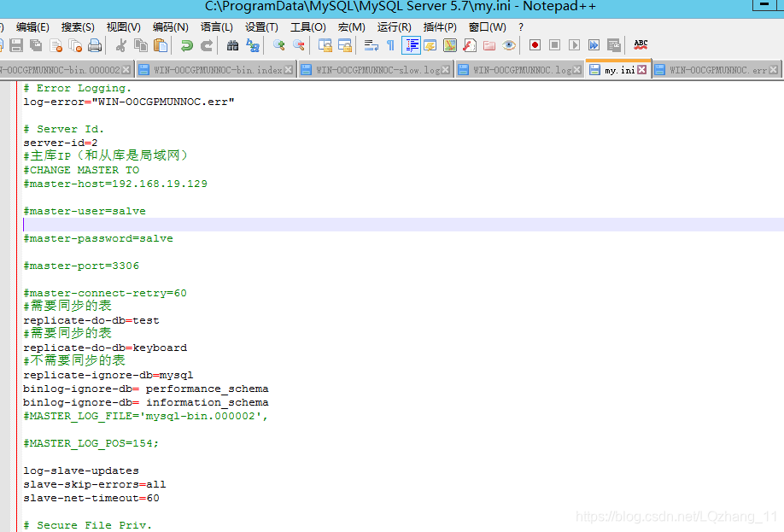Close the bin.000002 tab

click(x=126, y=70)
